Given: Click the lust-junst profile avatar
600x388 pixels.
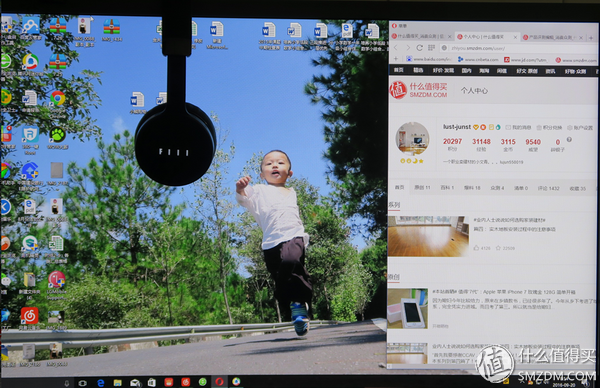Looking at the screenshot, I should tap(412, 139).
